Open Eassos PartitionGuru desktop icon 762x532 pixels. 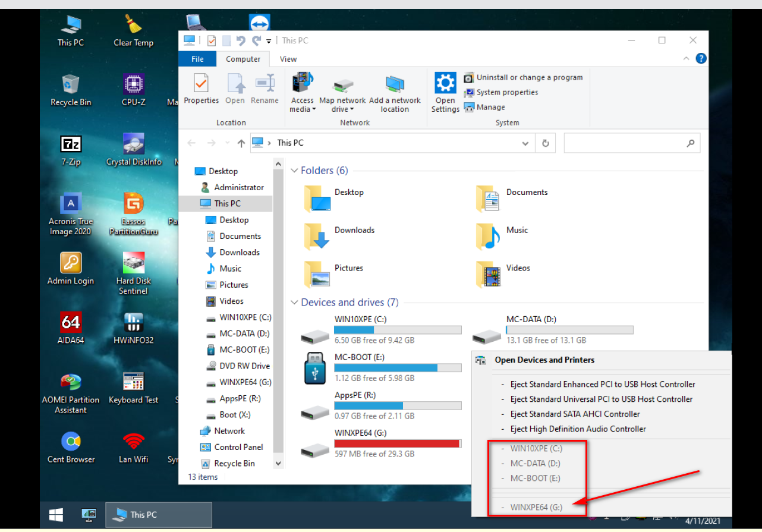(x=134, y=215)
